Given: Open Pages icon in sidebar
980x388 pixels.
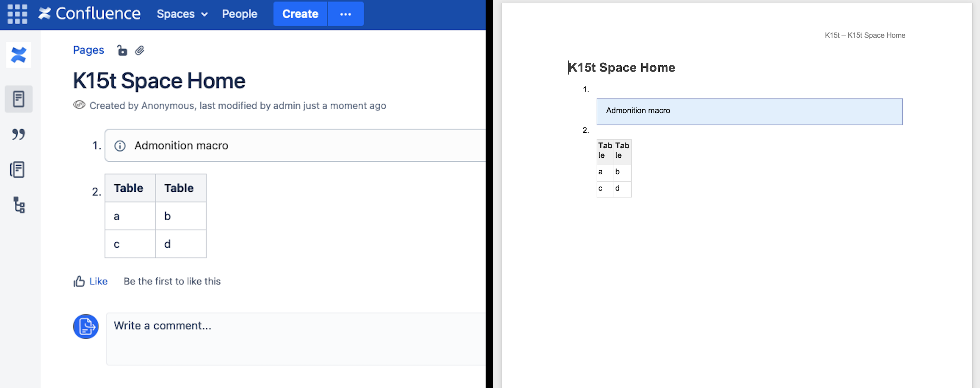Looking at the screenshot, I should click(x=19, y=99).
